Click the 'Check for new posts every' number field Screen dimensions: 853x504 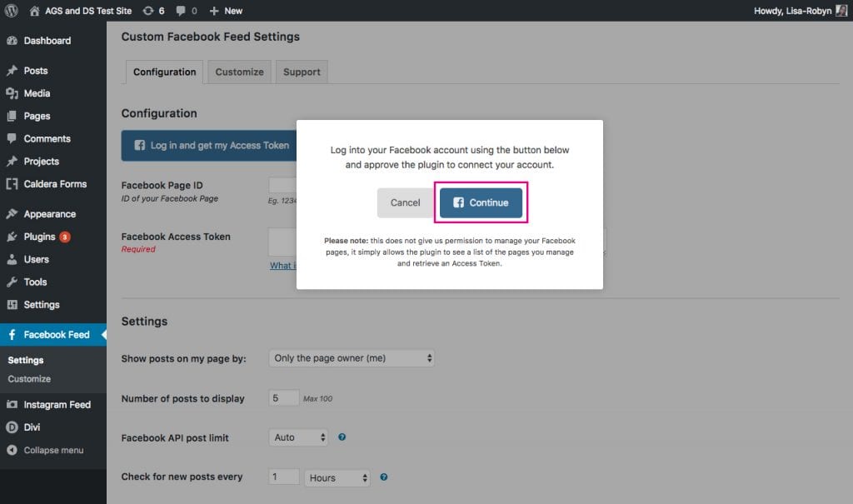coord(283,477)
